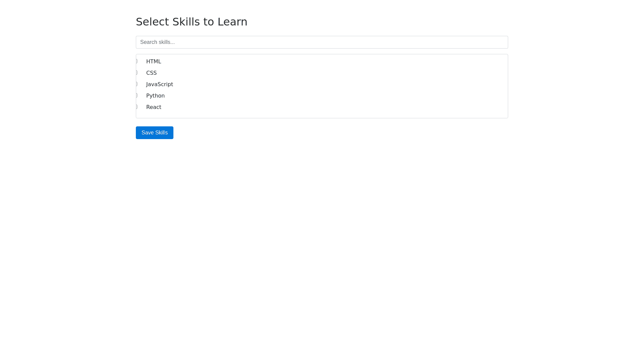The width and height of the screenshot is (644, 362).
Task: Submit selections with the blue Save button
Action: pyautogui.click(x=155, y=133)
